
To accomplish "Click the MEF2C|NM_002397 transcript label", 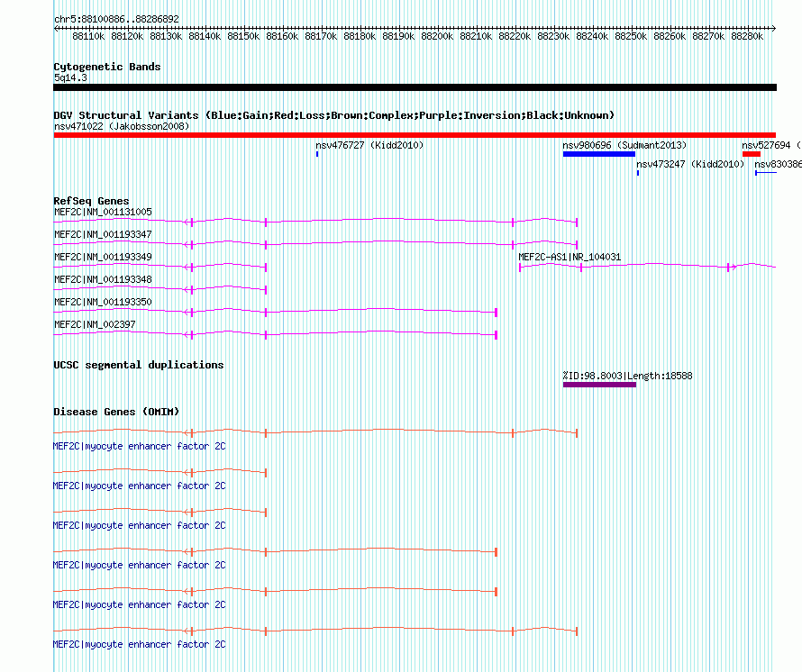I will (x=95, y=324).
